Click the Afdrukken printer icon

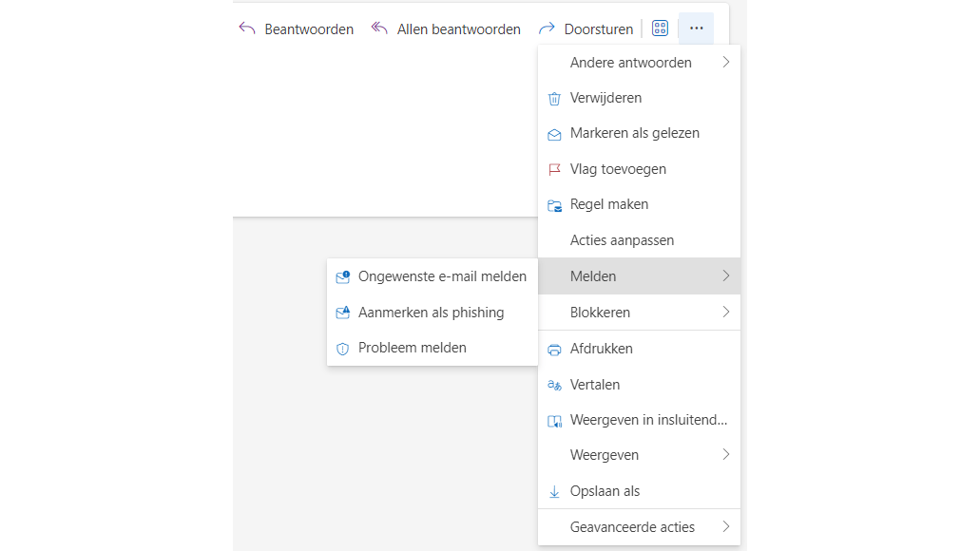(x=555, y=350)
